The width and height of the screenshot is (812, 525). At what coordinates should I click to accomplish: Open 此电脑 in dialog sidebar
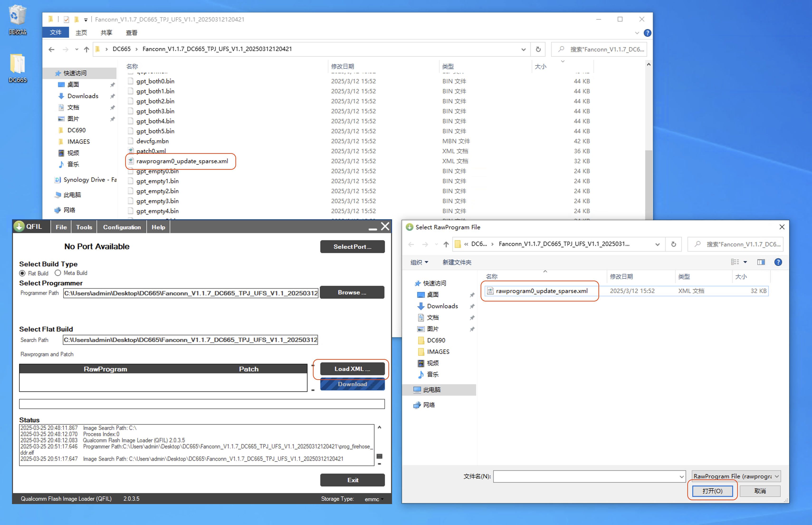[432, 390]
